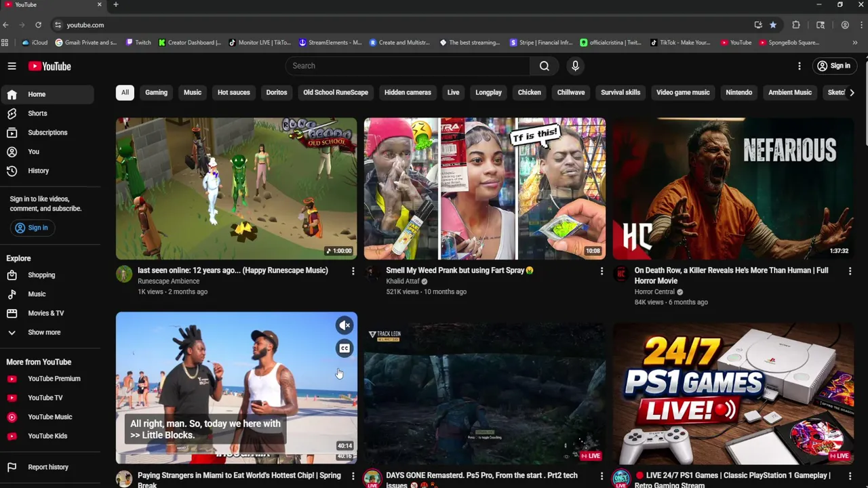The width and height of the screenshot is (868, 488).
Task: Open Shorts from the sidebar
Action: coord(47,113)
